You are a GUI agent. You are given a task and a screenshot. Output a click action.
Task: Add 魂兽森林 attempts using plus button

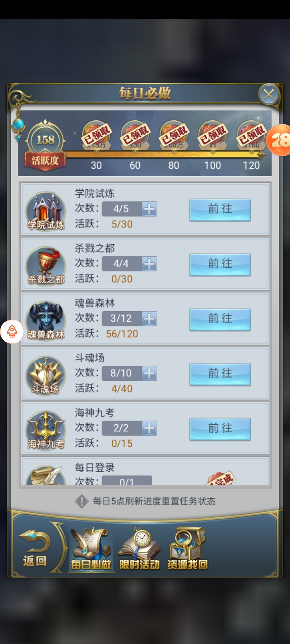pyautogui.click(x=149, y=318)
